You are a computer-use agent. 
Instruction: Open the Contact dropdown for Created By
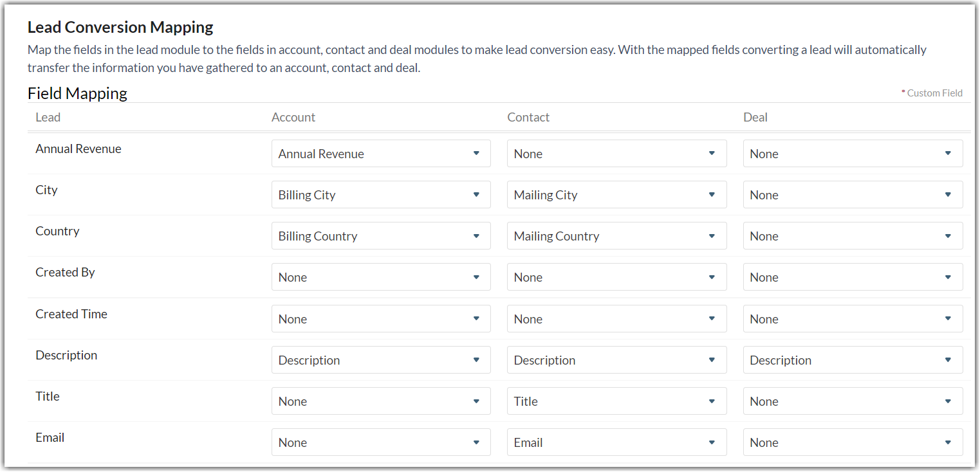click(616, 277)
